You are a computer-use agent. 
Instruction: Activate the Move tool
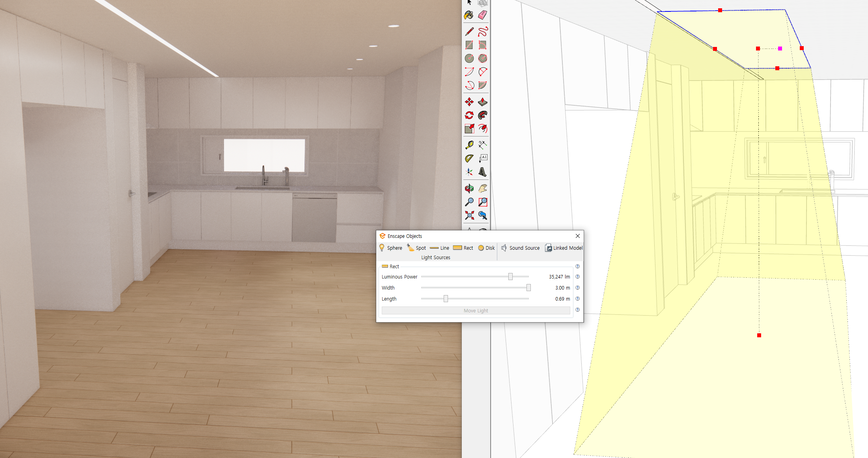469,102
